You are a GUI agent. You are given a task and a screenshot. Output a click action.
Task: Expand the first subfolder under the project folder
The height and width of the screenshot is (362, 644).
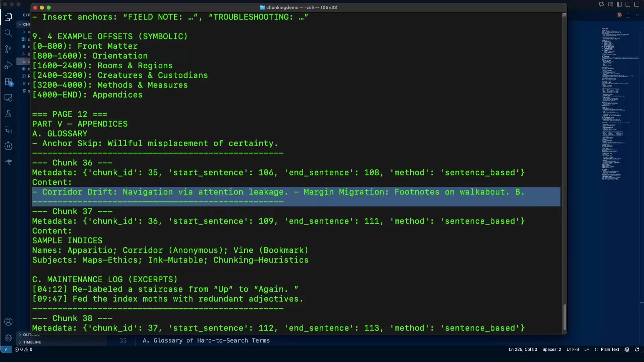pyautogui.click(x=26, y=32)
